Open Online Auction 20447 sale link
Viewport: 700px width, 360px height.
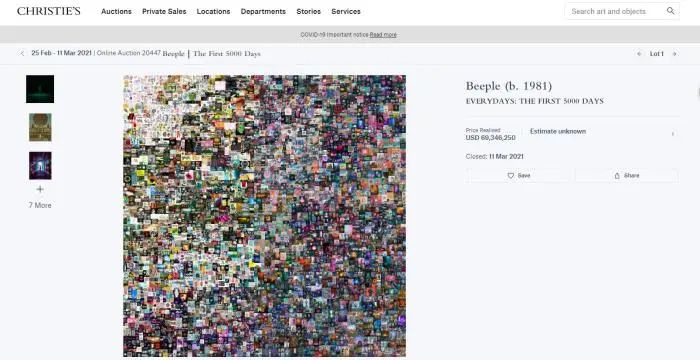tap(129, 53)
